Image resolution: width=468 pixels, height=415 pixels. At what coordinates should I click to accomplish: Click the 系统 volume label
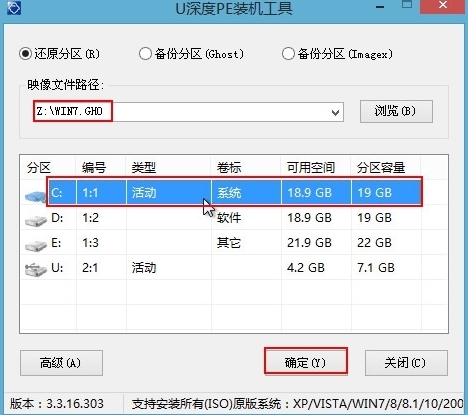(x=229, y=193)
